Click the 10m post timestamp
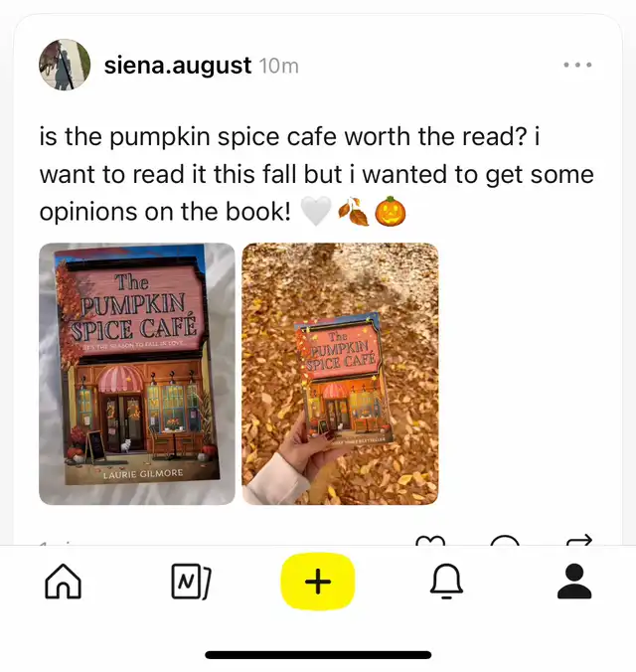This screenshot has width=636, height=672. pos(278,66)
